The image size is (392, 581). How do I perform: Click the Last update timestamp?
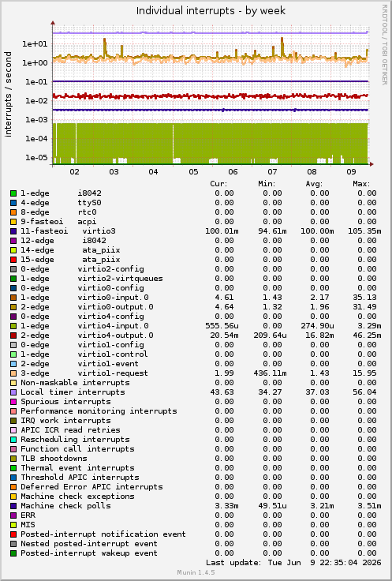click(x=293, y=563)
